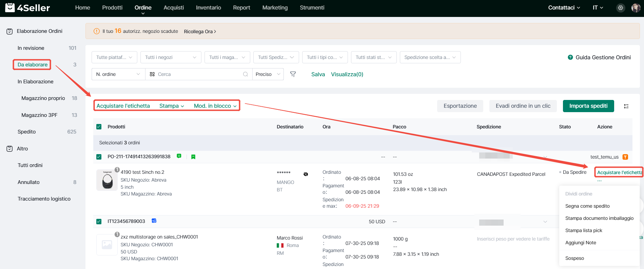Toggle the select-all orders checkbox
644x269 pixels.
click(x=99, y=127)
